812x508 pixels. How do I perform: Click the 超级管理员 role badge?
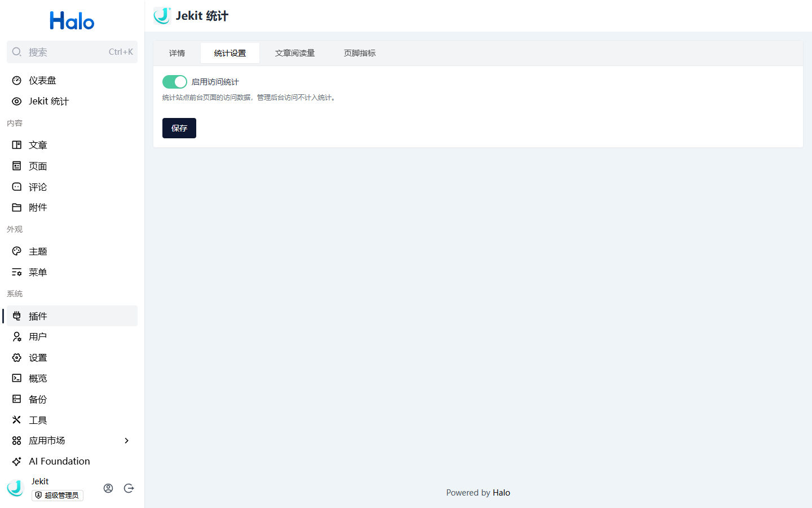58,495
